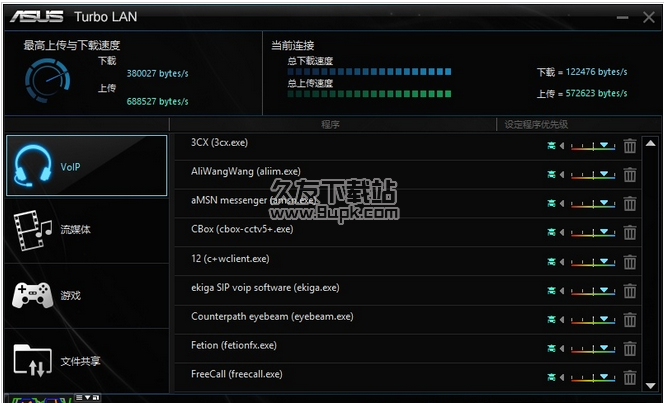Click green priority icon on aMSN messenger row
This screenshot has height=403, width=664.
point(551,203)
